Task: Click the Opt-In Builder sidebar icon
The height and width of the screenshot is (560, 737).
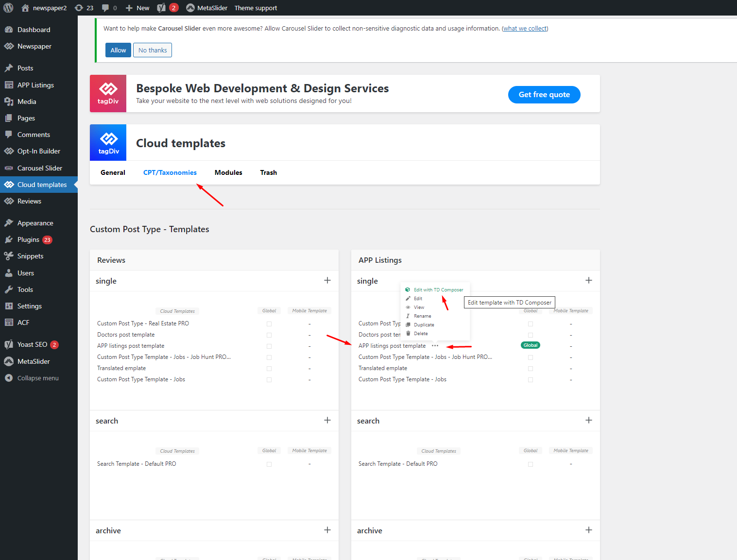Action: click(x=9, y=151)
